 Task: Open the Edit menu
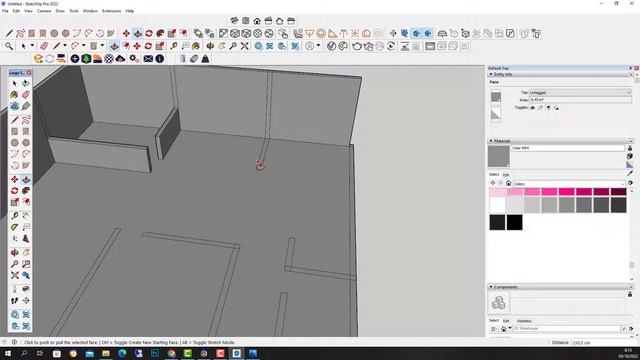pos(16,11)
